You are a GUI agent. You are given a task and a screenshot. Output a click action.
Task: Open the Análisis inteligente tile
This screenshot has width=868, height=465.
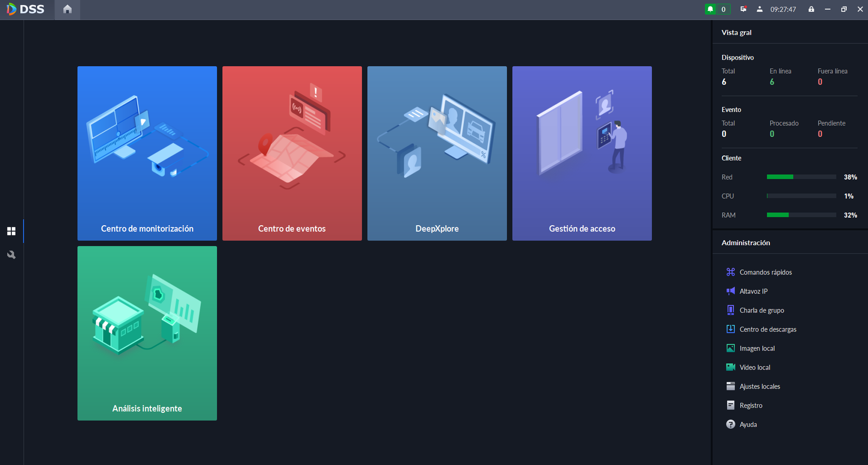tap(147, 333)
